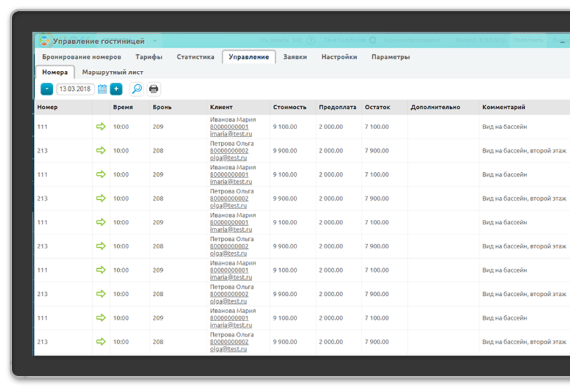The image size is (570, 392).
Task: Click the printer icon to print list
Action: [154, 89]
